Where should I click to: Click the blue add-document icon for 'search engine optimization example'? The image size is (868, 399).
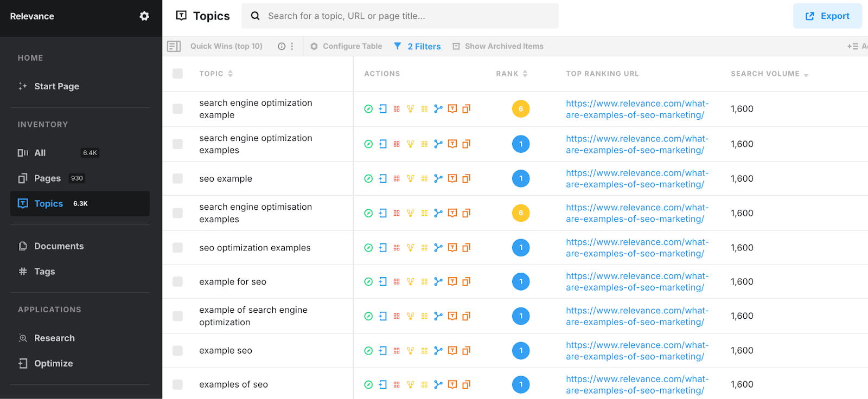382,109
